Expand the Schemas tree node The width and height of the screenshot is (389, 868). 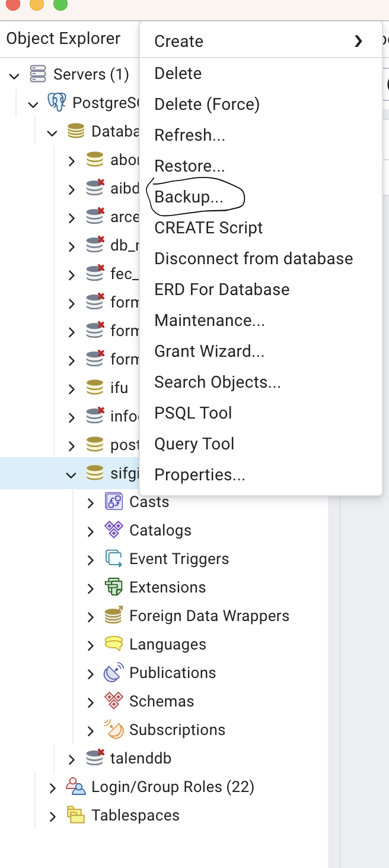click(91, 702)
